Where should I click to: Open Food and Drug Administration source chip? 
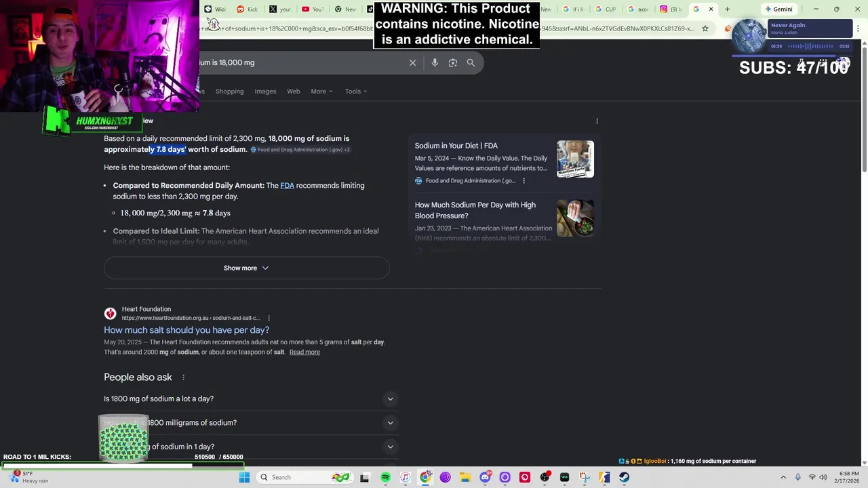(x=300, y=150)
